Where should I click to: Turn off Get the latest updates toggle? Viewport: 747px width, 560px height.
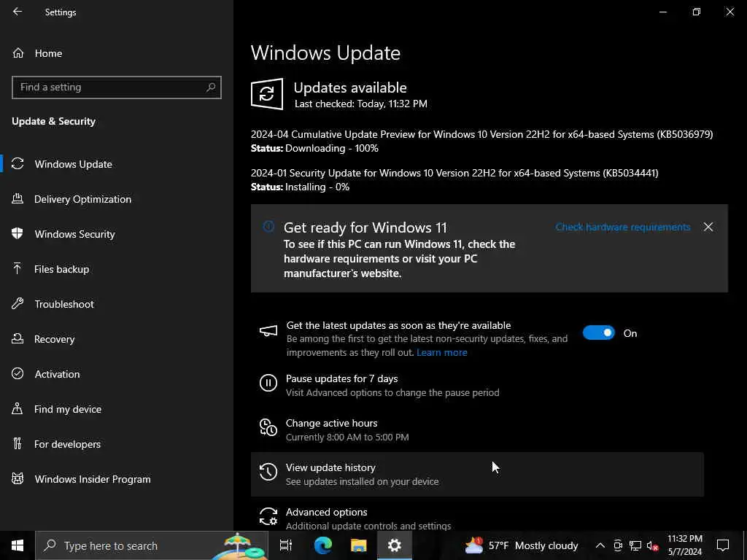[599, 332]
